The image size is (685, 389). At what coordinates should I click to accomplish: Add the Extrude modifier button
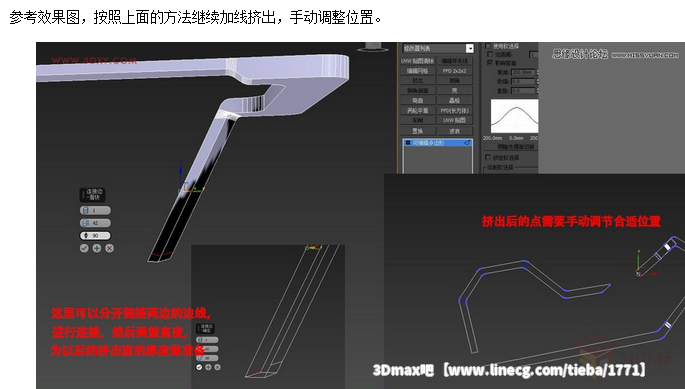tap(418, 81)
